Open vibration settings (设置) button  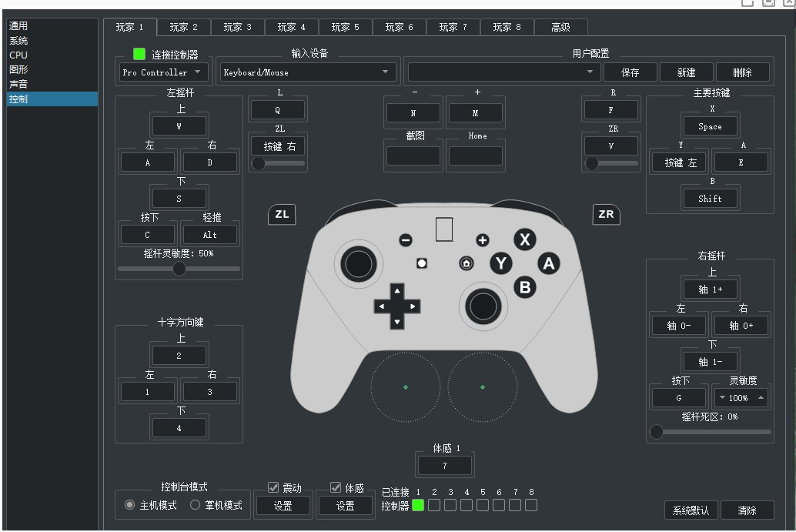[283, 506]
